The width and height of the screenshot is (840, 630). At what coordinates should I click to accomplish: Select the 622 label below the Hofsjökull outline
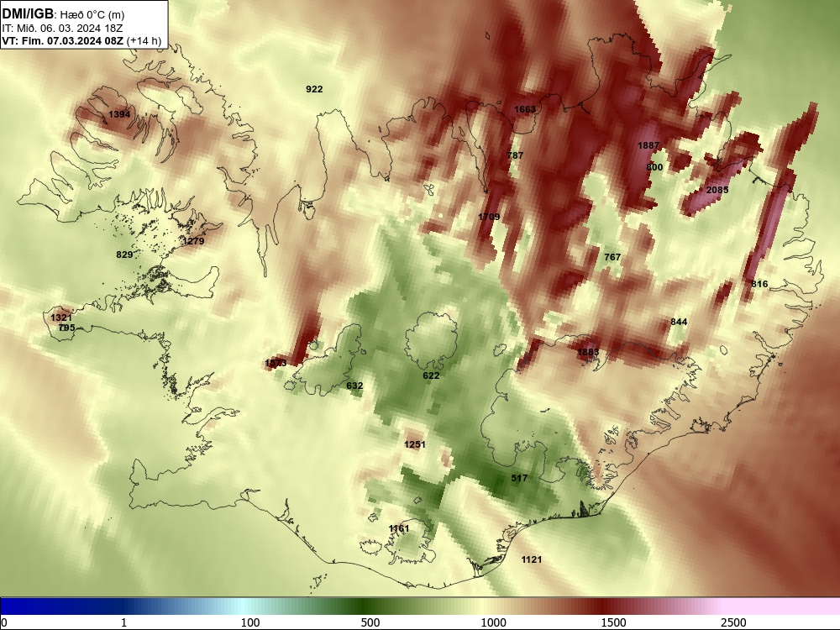click(431, 375)
